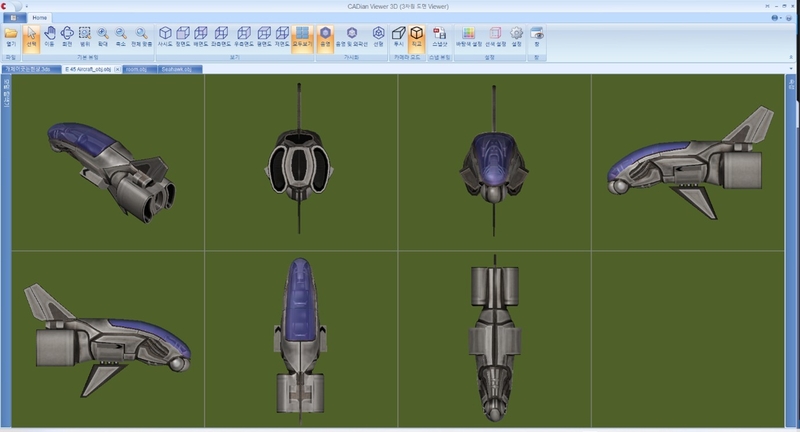Toggle the Shaded display mode
The height and width of the screenshot is (432, 800).
(324, 37)
